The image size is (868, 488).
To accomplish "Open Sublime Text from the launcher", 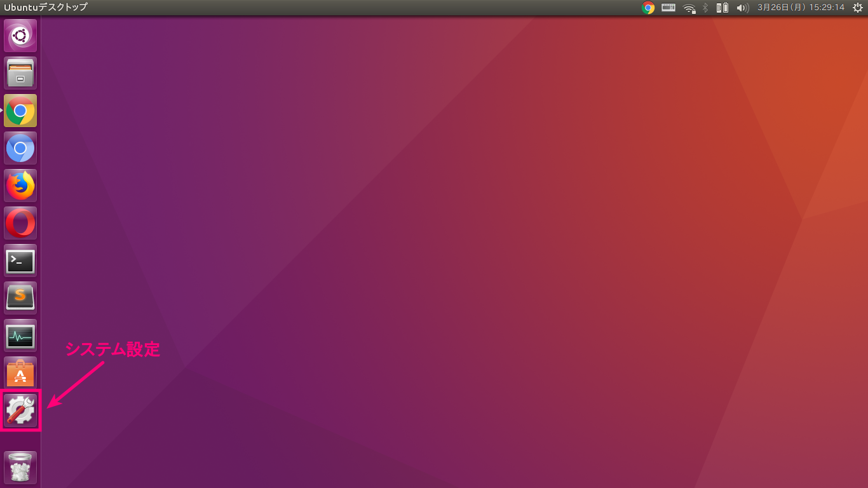I will point(20,298).
